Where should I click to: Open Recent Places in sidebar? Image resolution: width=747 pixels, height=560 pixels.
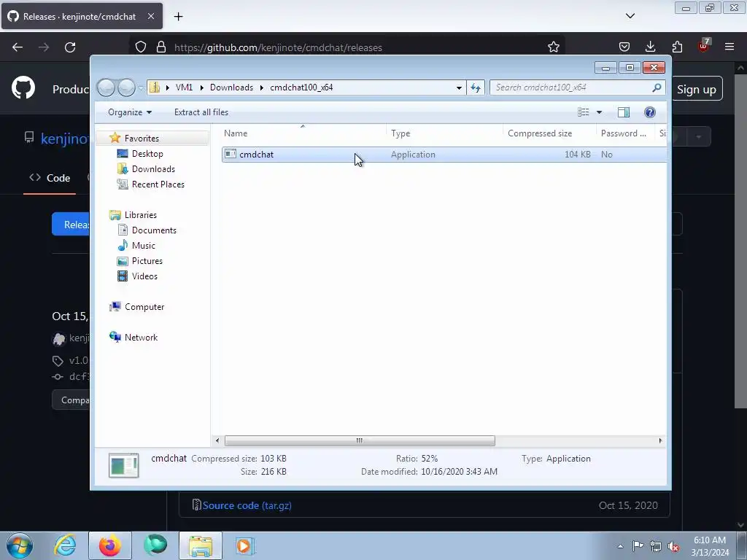158,184
